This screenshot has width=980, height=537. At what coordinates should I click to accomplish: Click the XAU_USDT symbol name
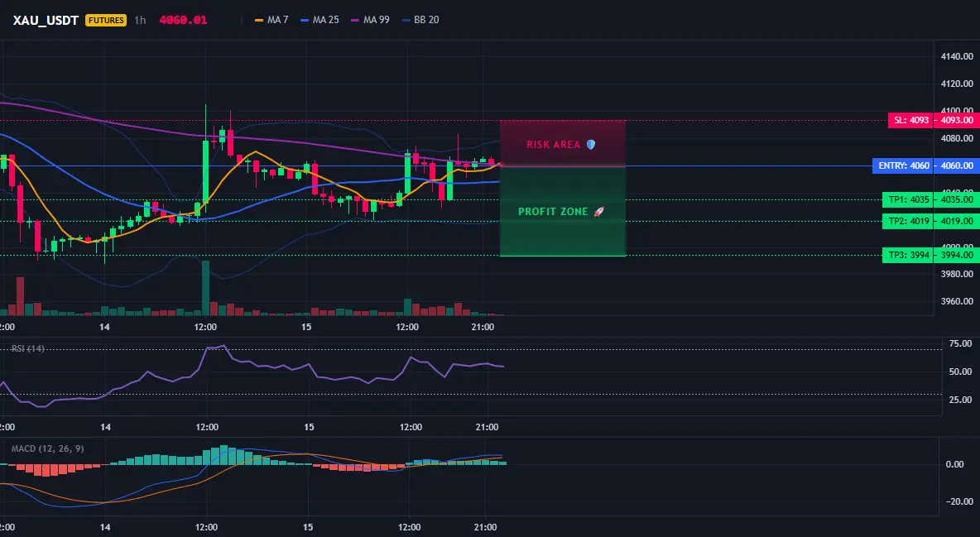(x=46, y=20)
